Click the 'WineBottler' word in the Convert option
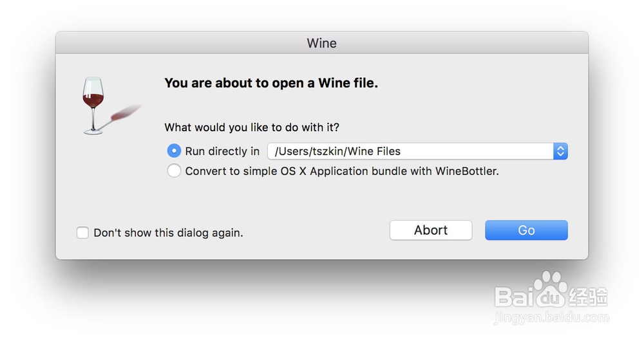The image size is (644, 339). tap(466, 171)
